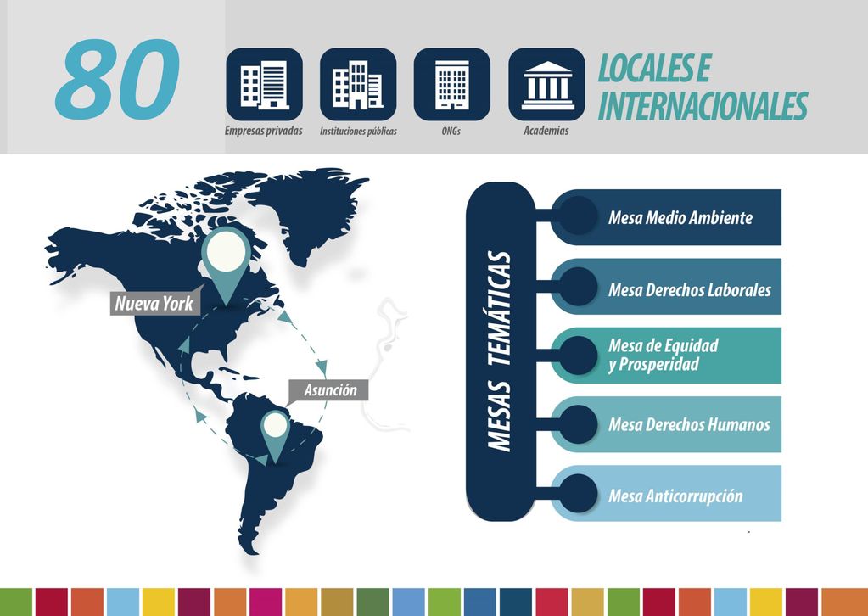Open Mesa Derechos Laborales bar

tap(666, 287)
